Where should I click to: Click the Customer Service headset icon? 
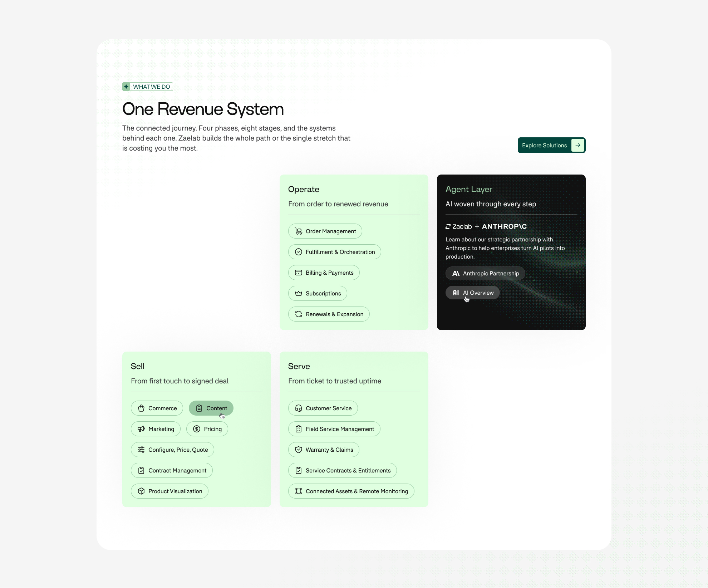coord(299,408)
